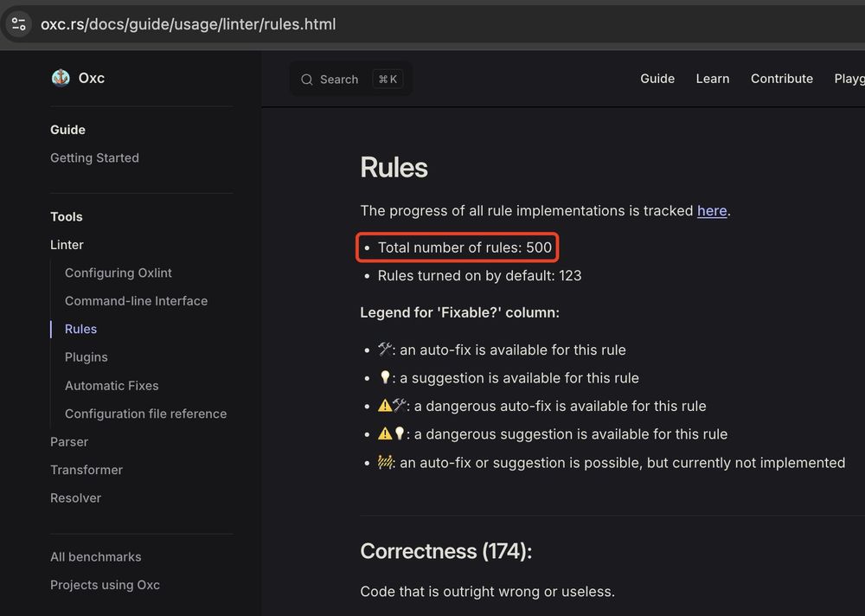The image size is (865, 616).
Task: Click the Guide sidebar section heading
Action: (67, 130)
